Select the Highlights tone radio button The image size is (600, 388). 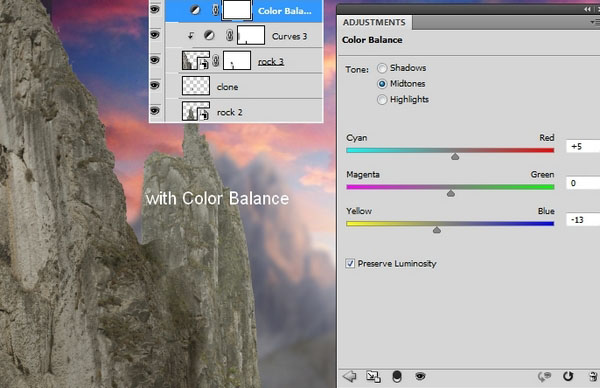(382, 99)
